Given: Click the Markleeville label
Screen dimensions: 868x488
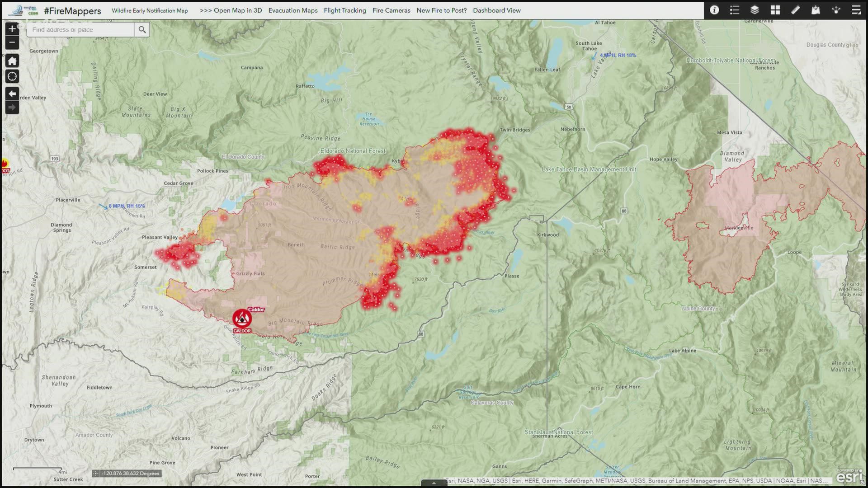Looking at the screenshot, I should 739,228.
